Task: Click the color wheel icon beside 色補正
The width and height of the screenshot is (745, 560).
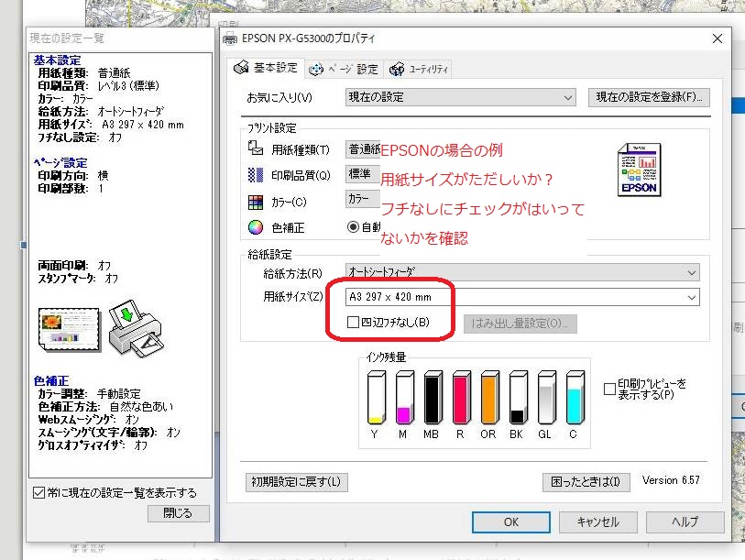Action: point(256,228)
